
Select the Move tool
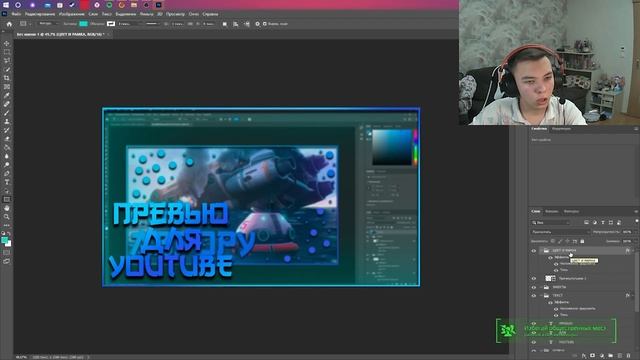7,44
